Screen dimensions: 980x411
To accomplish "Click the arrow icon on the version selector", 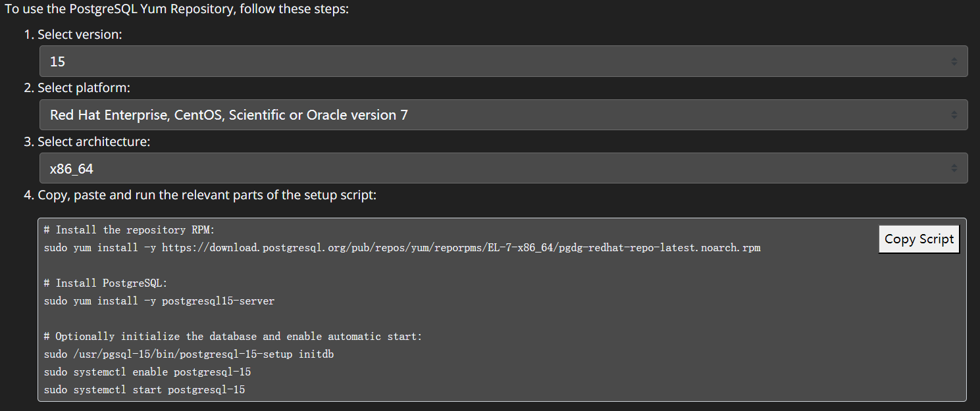I will click(954, 61).
